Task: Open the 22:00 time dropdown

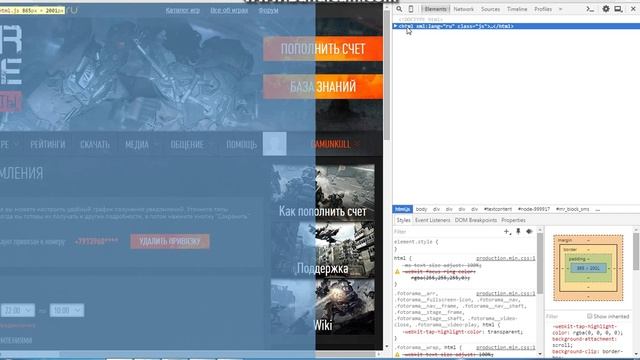Action: pos(18,310)
